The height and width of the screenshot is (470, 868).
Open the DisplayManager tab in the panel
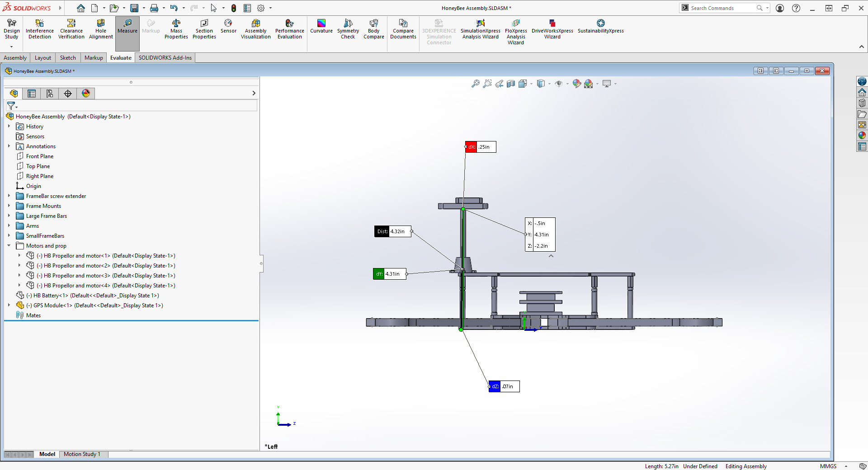(86, 94)
